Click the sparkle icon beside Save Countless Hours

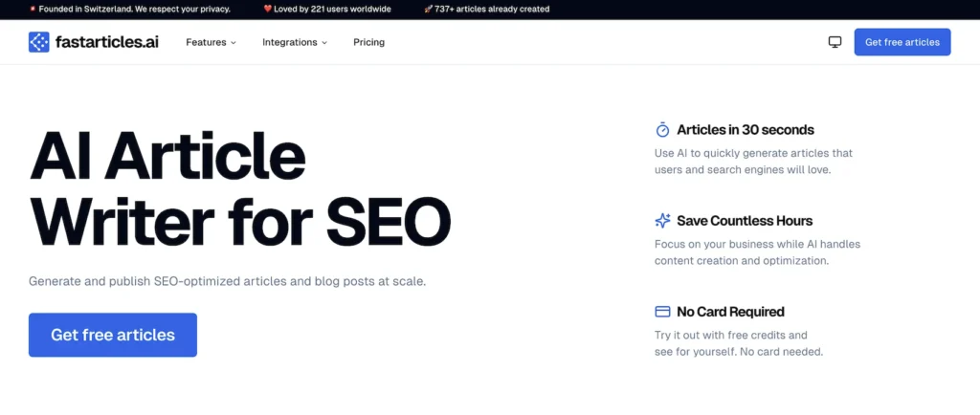pos(662,221)
